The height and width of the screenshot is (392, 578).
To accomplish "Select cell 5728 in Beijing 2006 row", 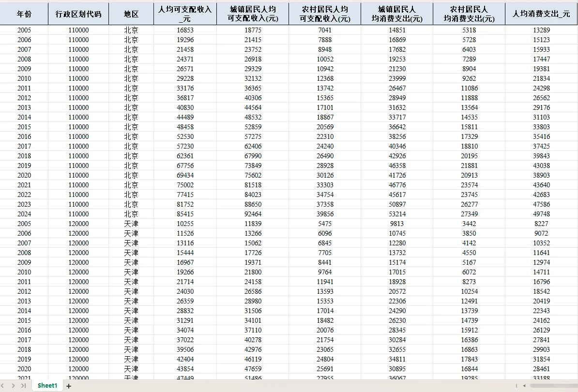I will (x=469, y=40).
